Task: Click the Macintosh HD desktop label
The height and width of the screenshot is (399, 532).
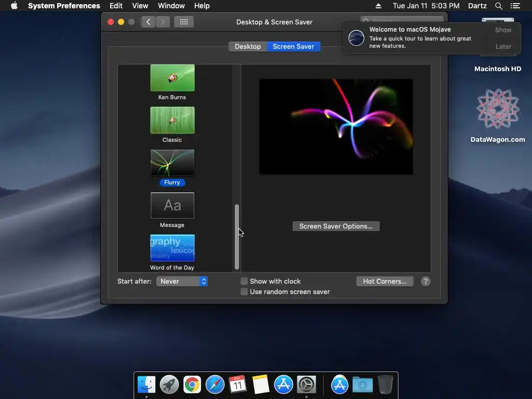Action: click(x=498, y=69)
